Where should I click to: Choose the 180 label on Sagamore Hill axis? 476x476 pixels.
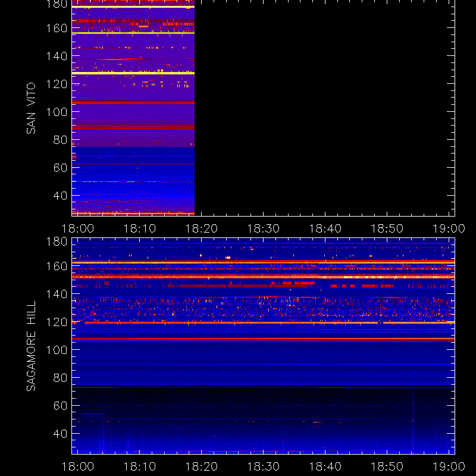tap(57, 242)
